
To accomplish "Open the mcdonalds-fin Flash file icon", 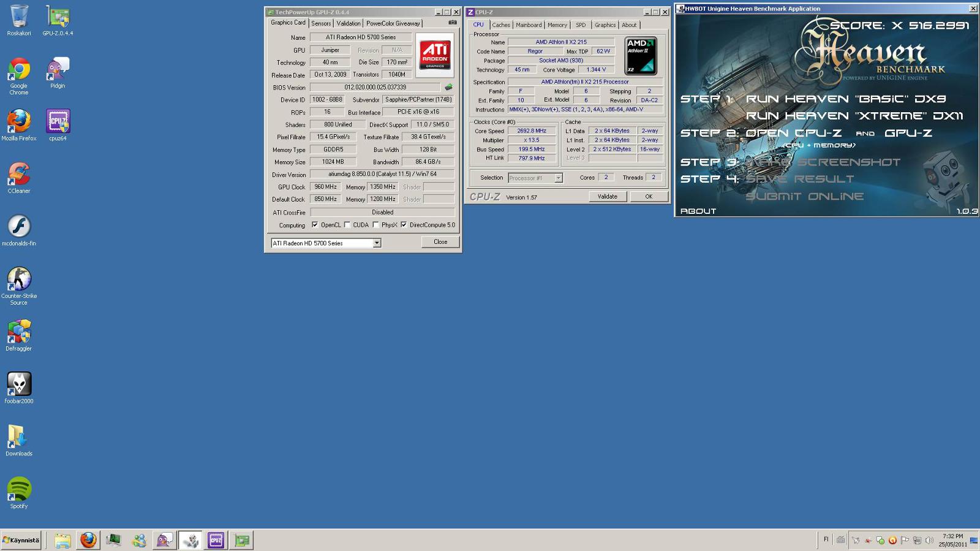I will [19, 230].
